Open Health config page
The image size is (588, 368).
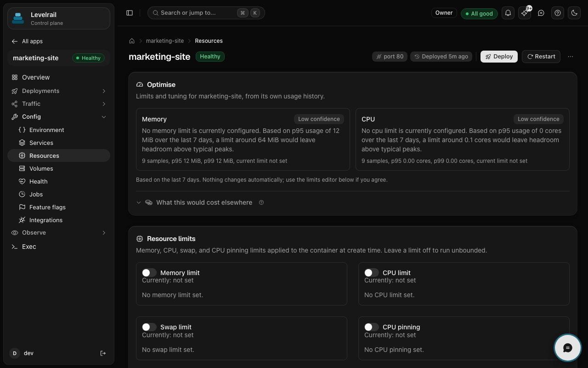[x=59, y=181]
